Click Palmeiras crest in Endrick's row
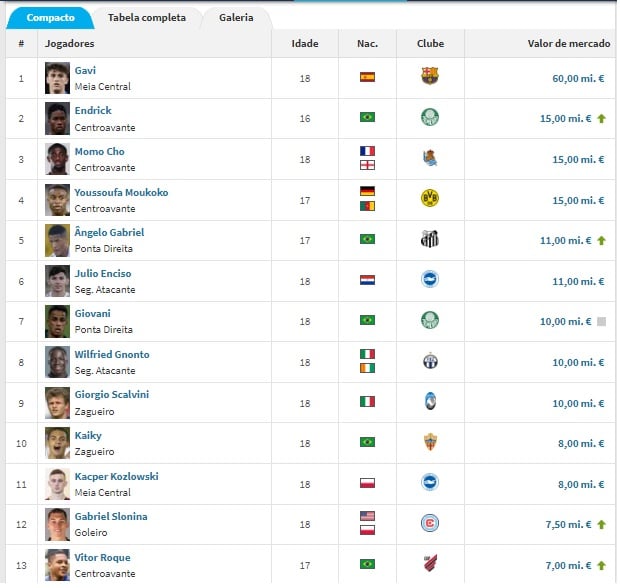The image size is (620, 588). click(430, 117)
